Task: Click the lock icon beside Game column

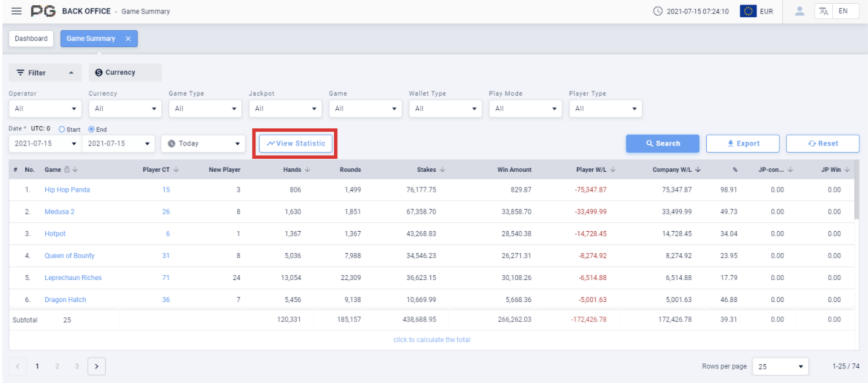Action: tap(67, 170)
